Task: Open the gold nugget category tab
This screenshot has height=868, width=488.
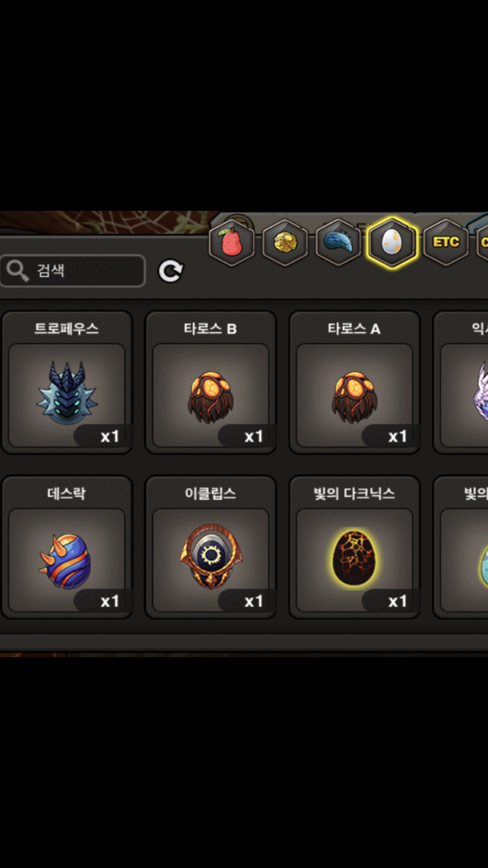Action: (285, 243)
